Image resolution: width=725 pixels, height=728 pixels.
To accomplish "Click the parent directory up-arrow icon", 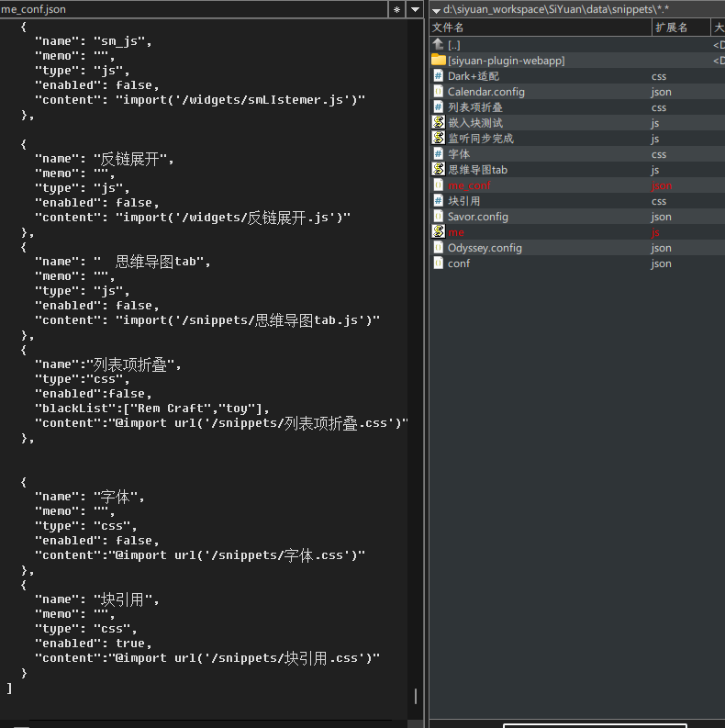I will coord(438,45).
